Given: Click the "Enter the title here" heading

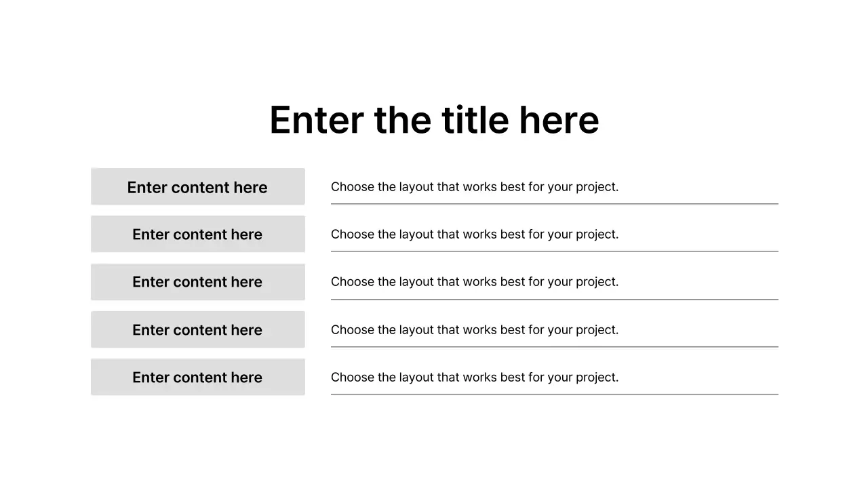Looking at the screenshot, I should tap(434, 120).
